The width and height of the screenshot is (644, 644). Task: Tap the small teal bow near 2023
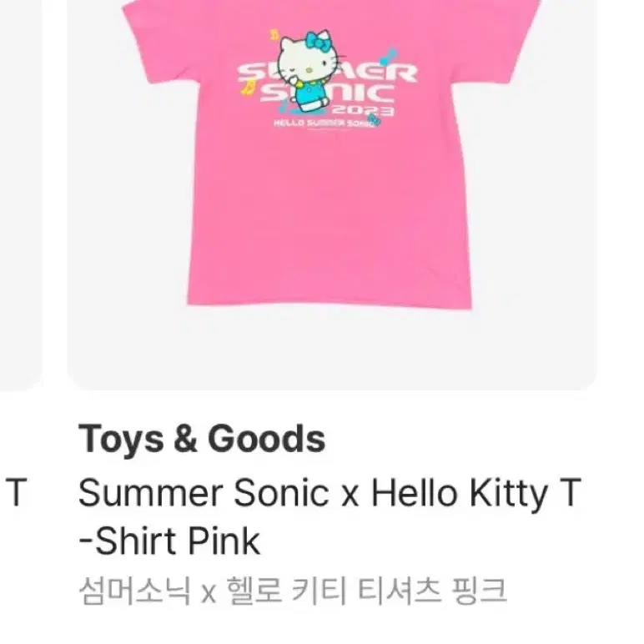[375, 119]
